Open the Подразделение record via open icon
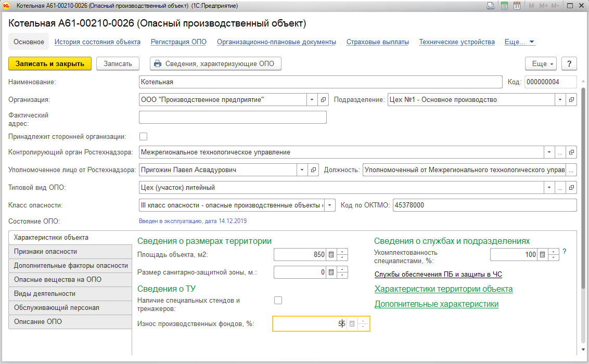The width and height of the screenshot is (589, 364). pyautogui.click(x=571, y=100)
